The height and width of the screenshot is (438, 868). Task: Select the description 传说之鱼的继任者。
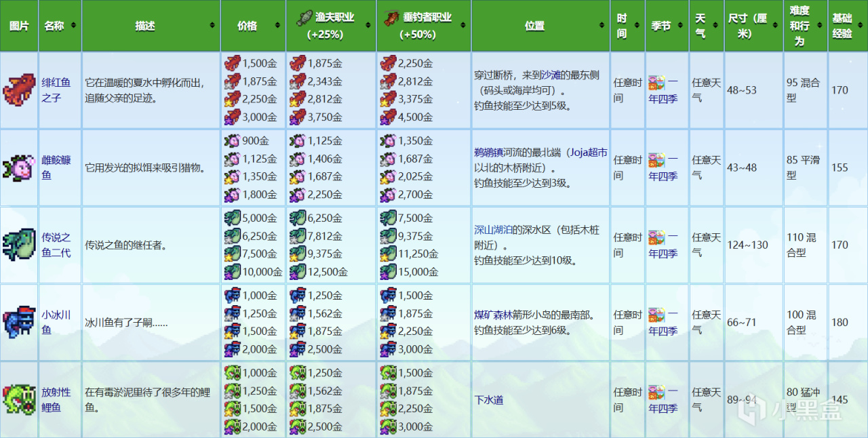pyautogui.click(x=129, y=245)
